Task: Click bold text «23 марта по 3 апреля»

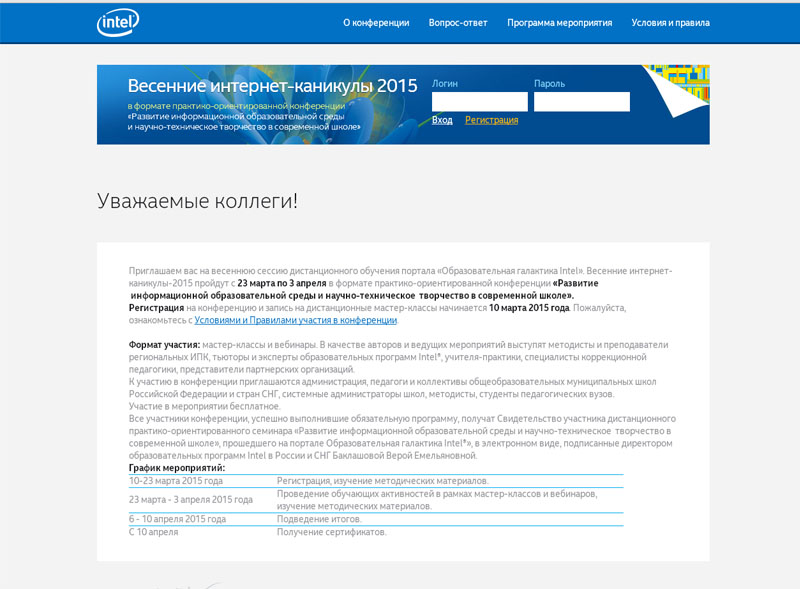Action: point(282,283)
